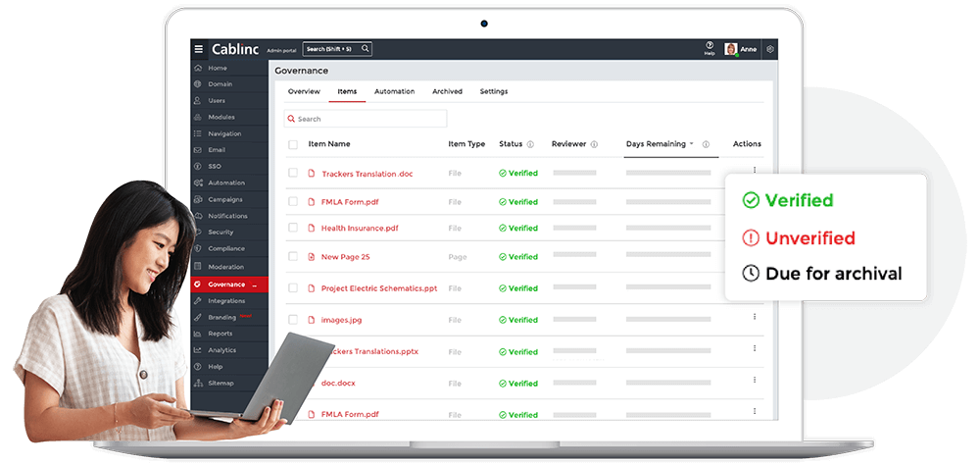Click Verified status in New Page 25 row
Image resolution: width=980 pixels, height=466 pixels.
518,257
